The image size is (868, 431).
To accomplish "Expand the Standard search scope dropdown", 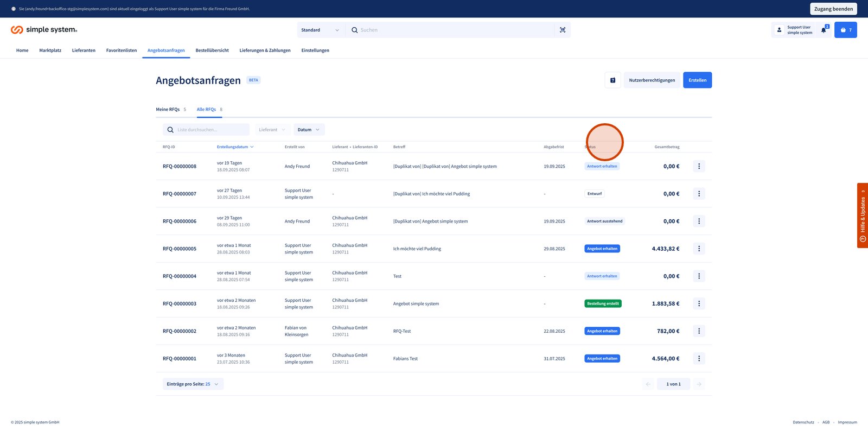I will [320, 30].
